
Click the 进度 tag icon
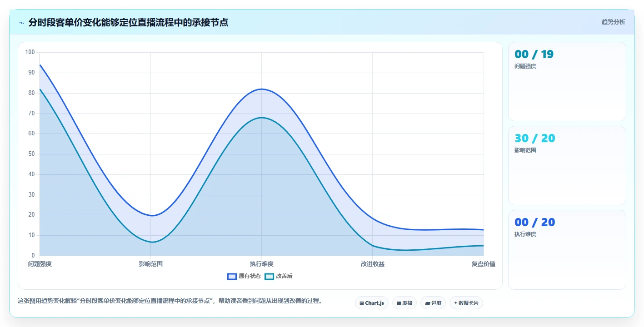click(x=427, y=303)
